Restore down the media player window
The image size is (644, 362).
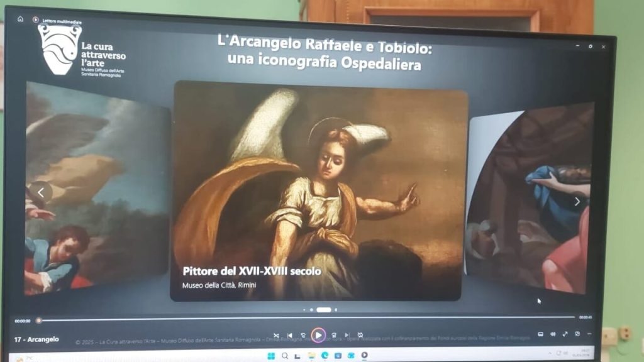(591, 47)
